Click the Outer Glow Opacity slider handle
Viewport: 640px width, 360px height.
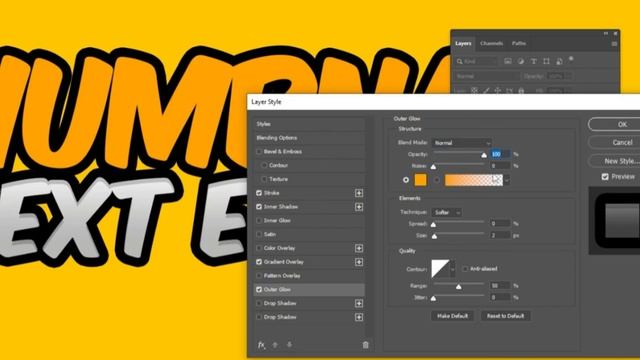coord(484,155)
